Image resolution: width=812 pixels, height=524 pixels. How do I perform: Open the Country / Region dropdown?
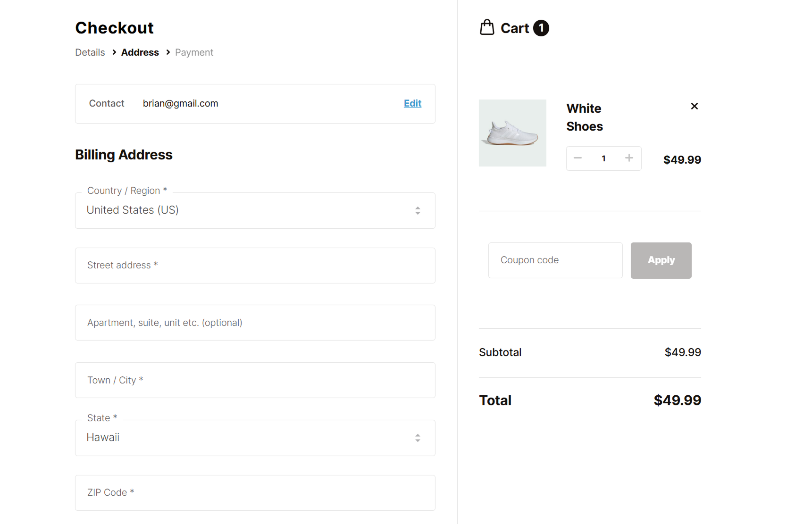pos(255,210)
